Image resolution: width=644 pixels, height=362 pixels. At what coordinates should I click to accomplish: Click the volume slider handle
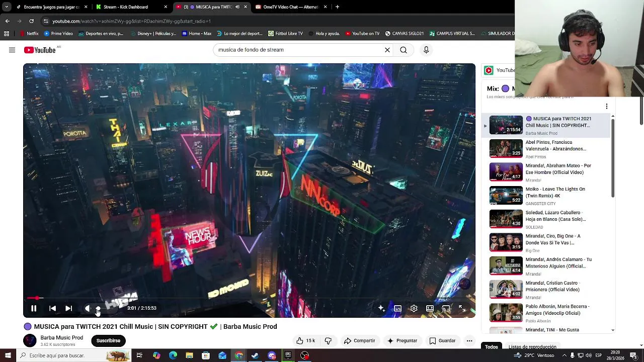[98, 308]
